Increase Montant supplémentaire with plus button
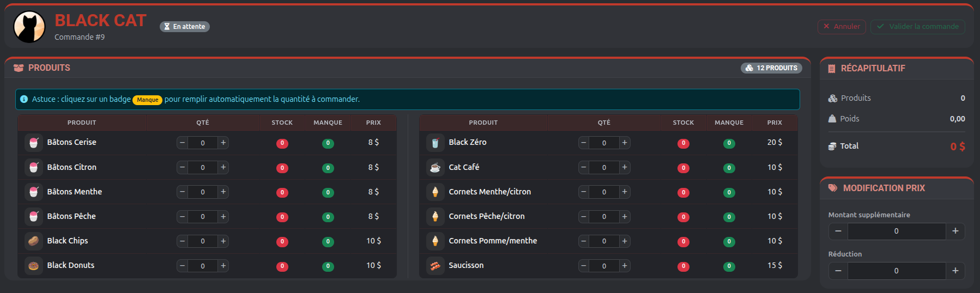Screen dimensions: 980x293 click(x=955, y=231)
